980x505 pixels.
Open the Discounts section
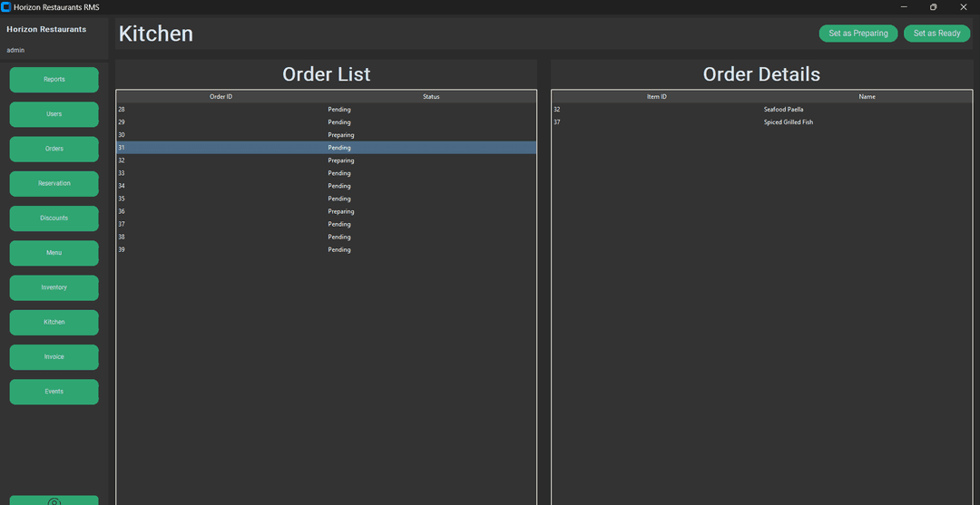click(54, 218)
